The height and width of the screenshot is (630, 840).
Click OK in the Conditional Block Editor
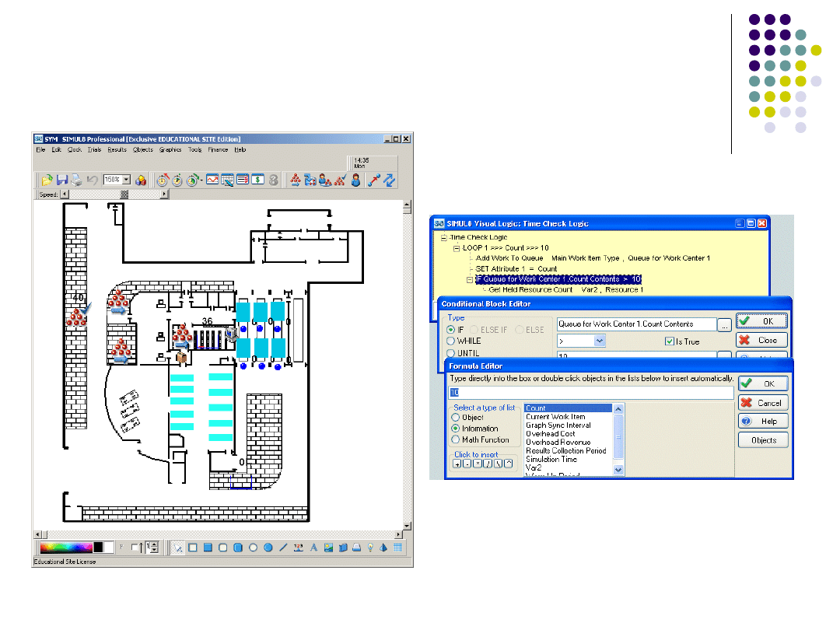[x=761, y=321]
